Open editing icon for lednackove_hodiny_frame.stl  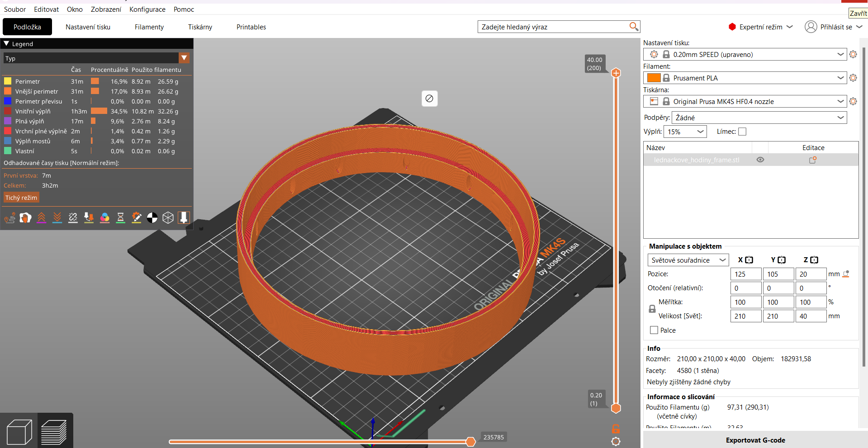point(813,160)
